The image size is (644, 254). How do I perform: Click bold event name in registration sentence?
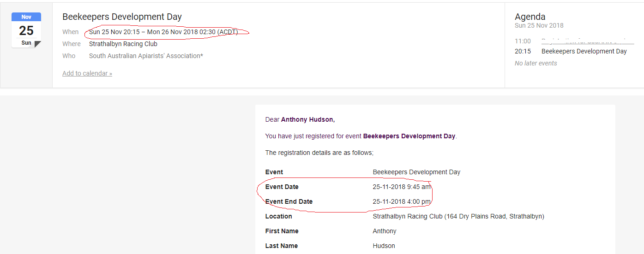pos(409,136)
